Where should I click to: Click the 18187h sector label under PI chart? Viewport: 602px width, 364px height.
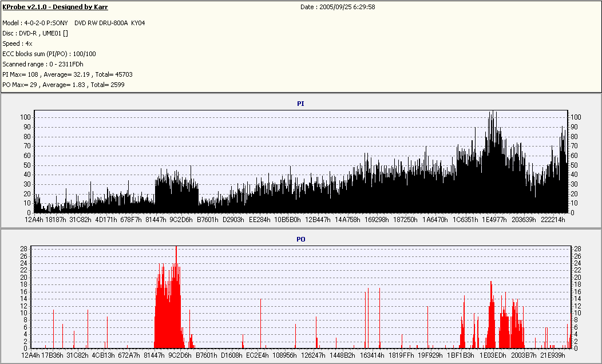pos(56,219)
